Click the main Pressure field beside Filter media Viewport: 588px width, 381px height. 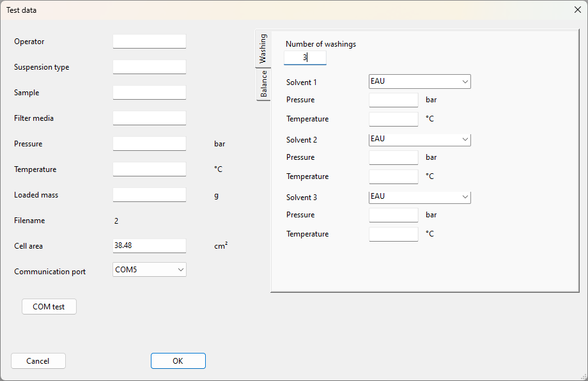point(150,143)
